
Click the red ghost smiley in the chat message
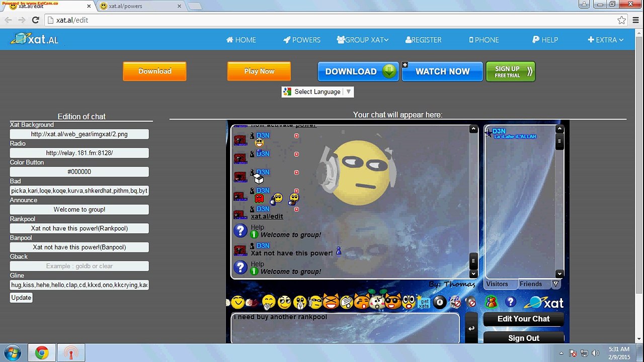[259, 198]
